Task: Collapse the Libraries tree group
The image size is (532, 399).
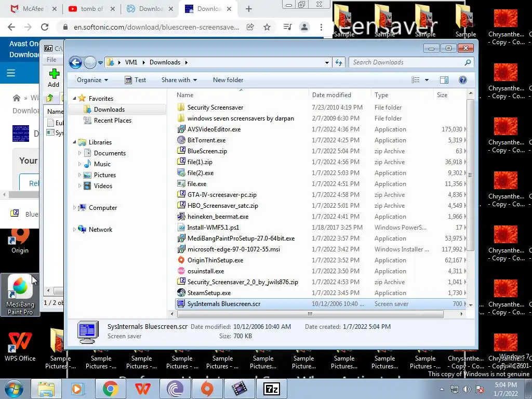Action: [74, 142]
